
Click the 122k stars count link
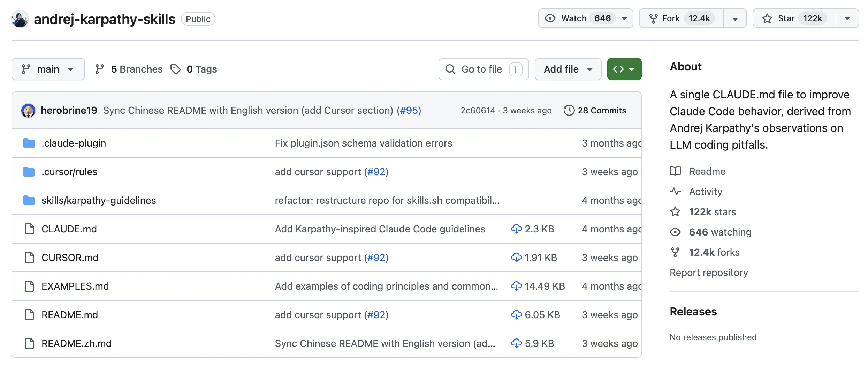tap(713, 212)
